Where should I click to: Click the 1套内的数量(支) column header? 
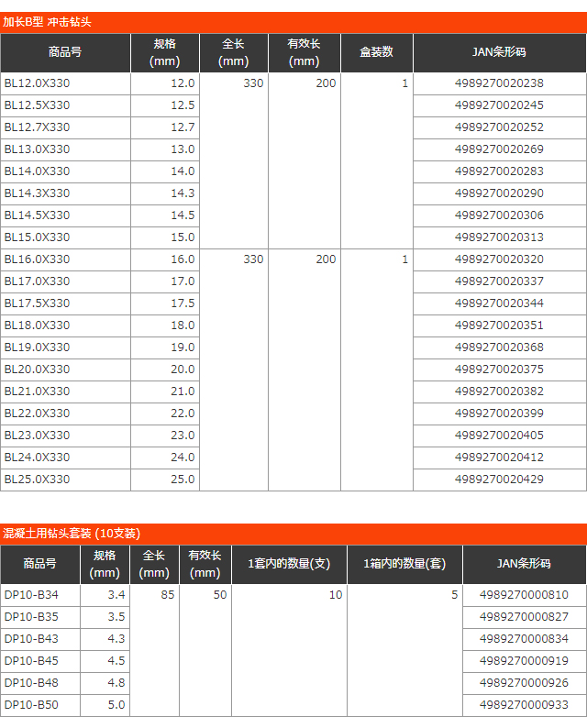tap(289, 564)
